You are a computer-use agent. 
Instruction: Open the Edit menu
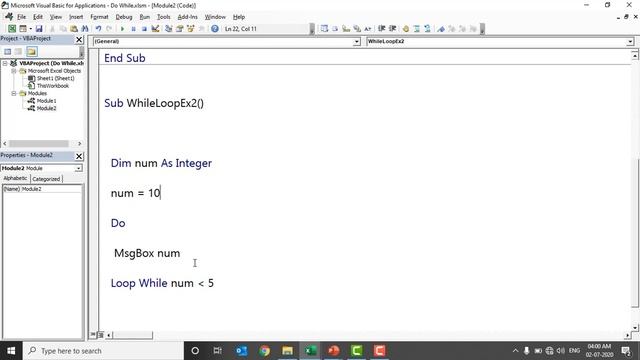click(38, 17)
